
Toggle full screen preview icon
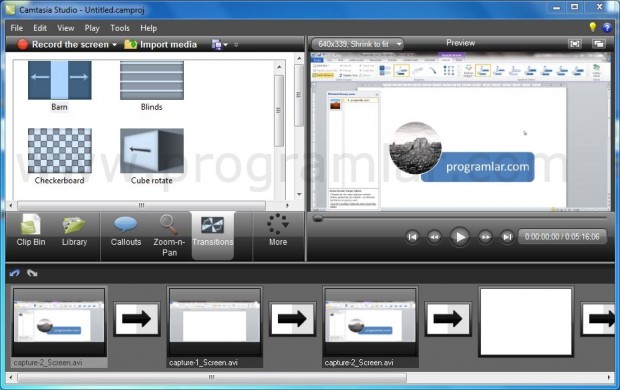pos(575,44)
